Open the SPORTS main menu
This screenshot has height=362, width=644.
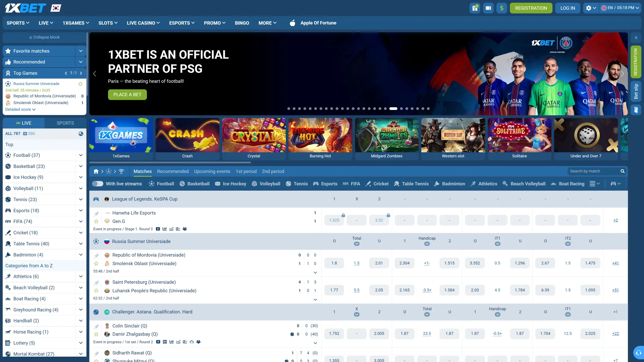pos(18,23)
